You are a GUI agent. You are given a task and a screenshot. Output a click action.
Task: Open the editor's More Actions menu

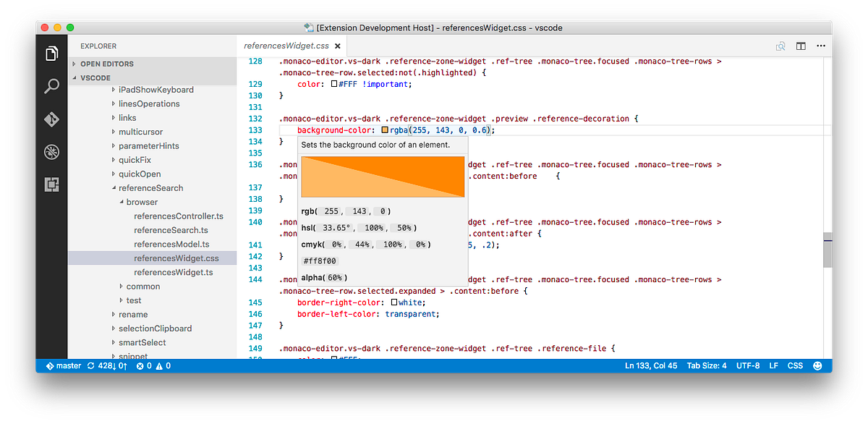820,46
